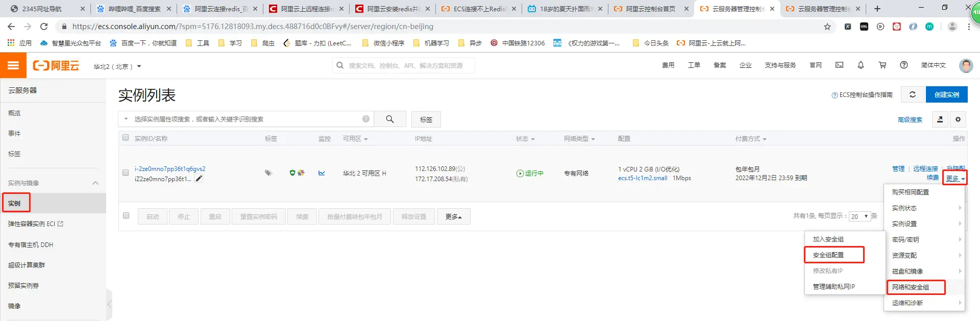Click 远程连接 for the instance
This screenshot has width=980, height=321.
point(925,168)
